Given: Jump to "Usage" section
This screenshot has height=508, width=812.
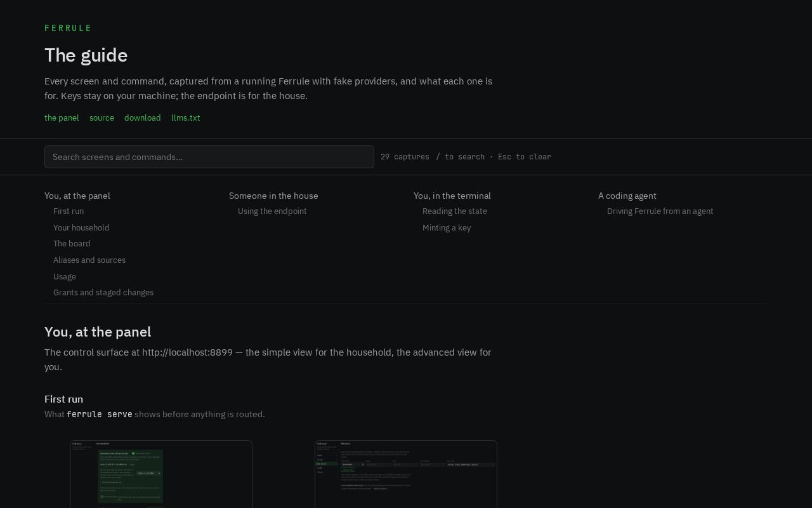Looking at the screenshot, I should [65, 276].
